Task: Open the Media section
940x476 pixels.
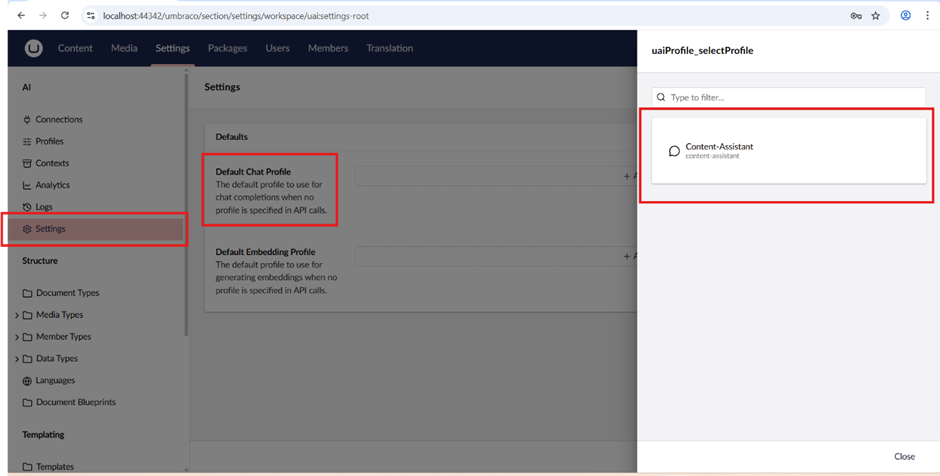Action: point(124,48)
